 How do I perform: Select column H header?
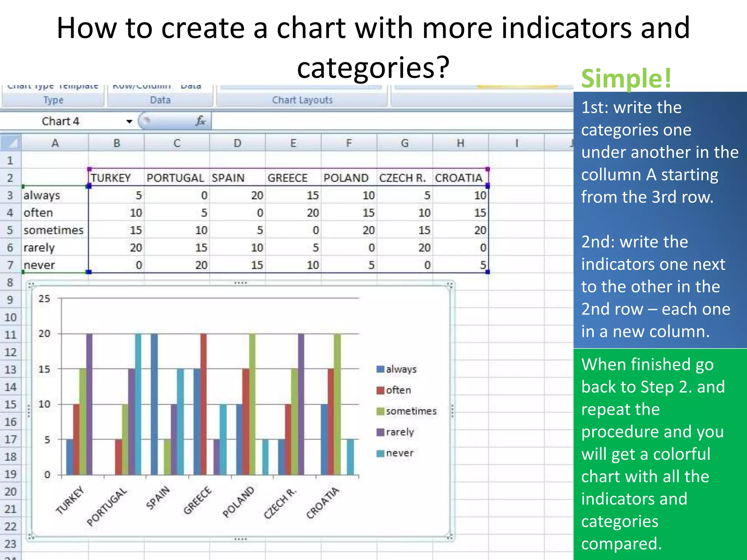click(x=461, y=143)
